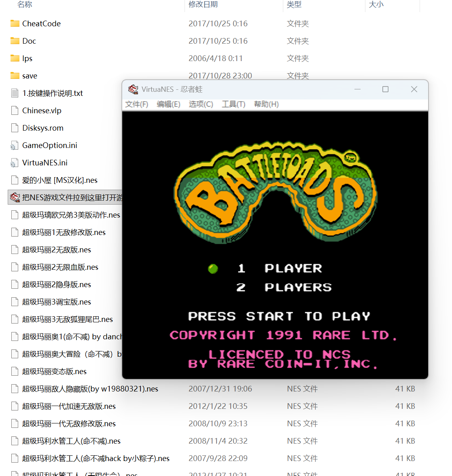Click the VirtuaNES.ini settings file icon
Viewport: 452px width, 476px height.
point(14,163)
